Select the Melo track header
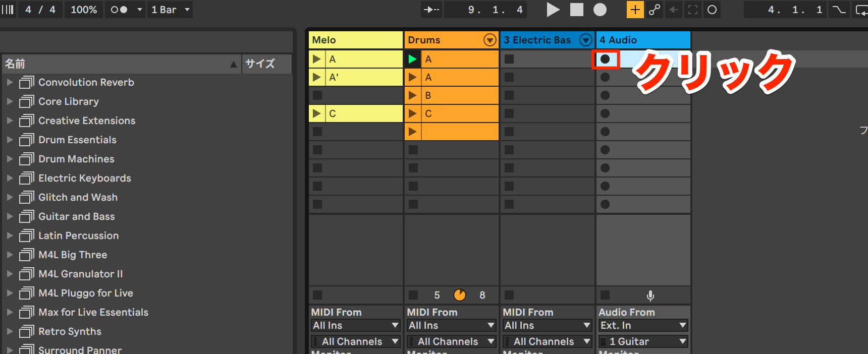The height and width of the screenshot is (354, 868). coord(356,40)
